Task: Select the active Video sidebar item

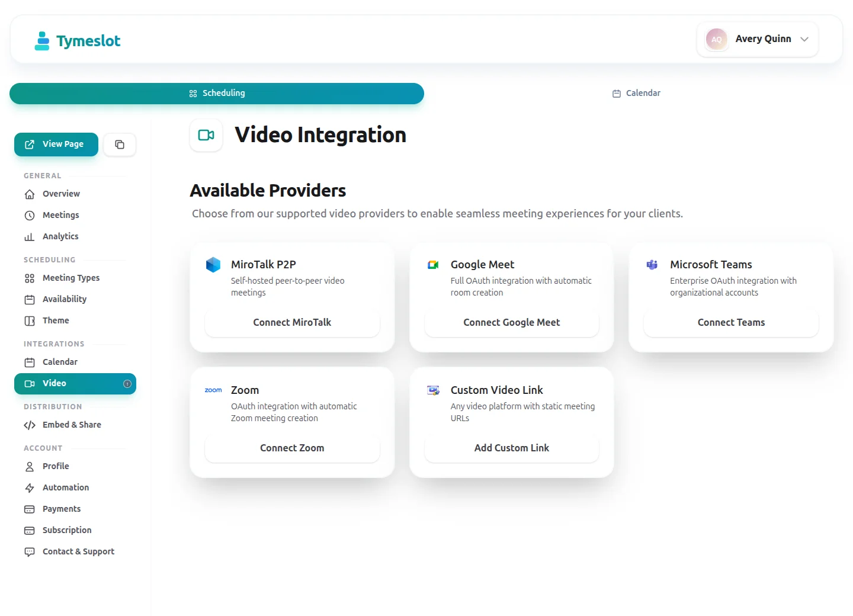Action: [x=75, y=383]
